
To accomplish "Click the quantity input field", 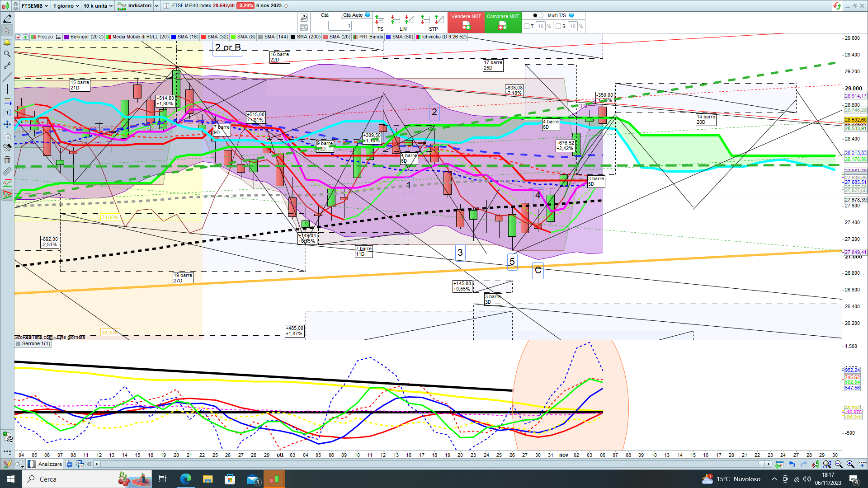I will click(340, 26).
